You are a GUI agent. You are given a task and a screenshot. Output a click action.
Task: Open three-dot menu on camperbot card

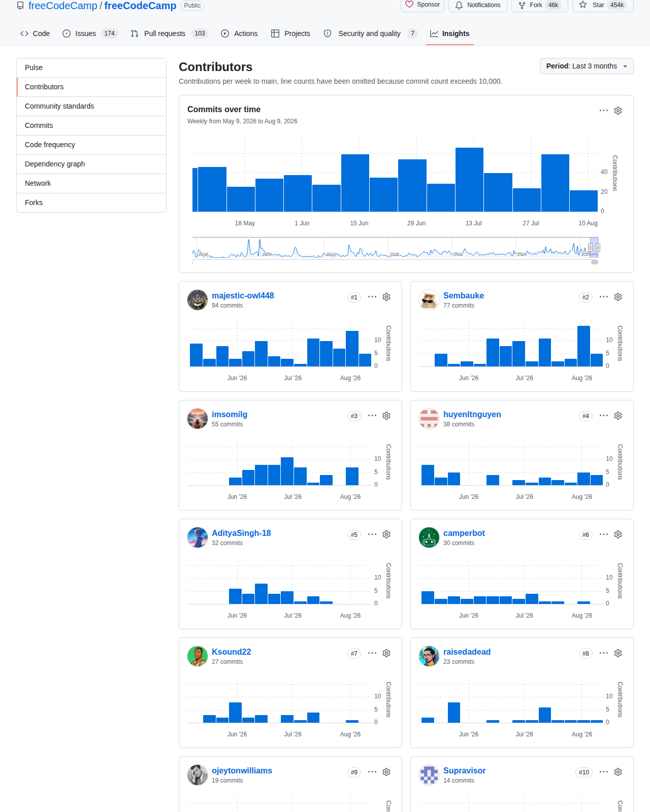tap(604, 534)
